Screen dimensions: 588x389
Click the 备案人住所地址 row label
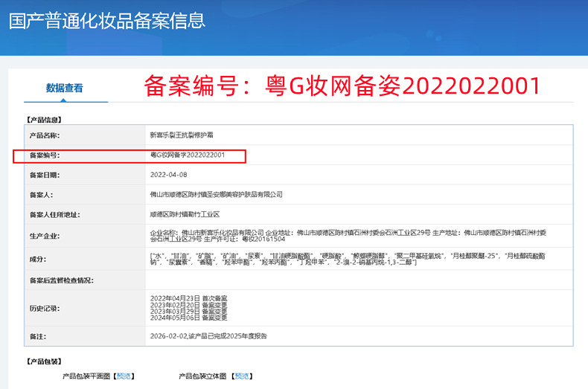55,215
